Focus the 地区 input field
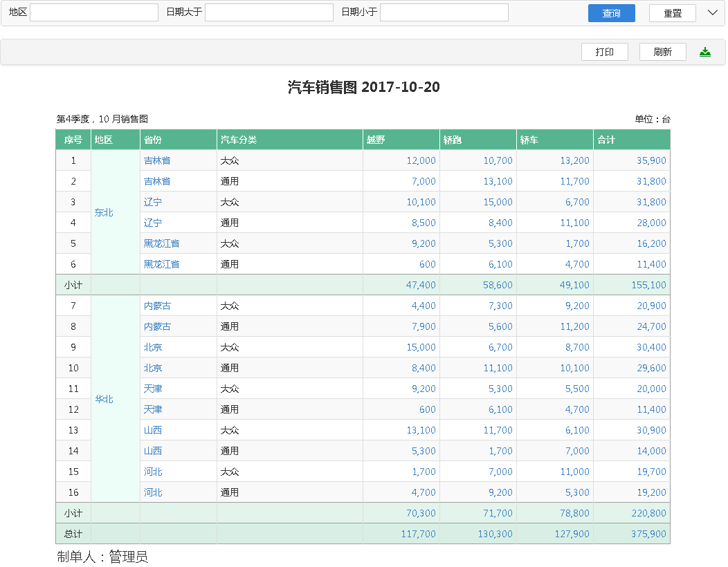Viewport: 728px width, 567px height. coord(94,12)
